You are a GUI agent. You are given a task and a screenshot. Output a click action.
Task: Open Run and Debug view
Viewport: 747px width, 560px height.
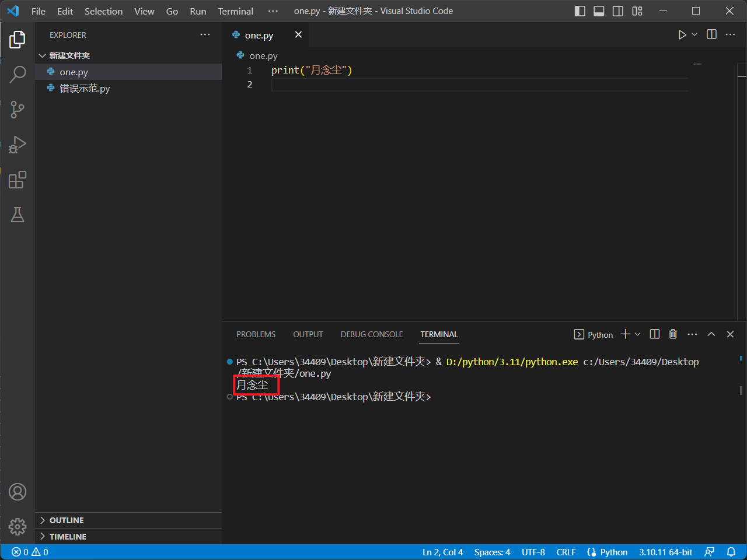[x=18, y=145]
